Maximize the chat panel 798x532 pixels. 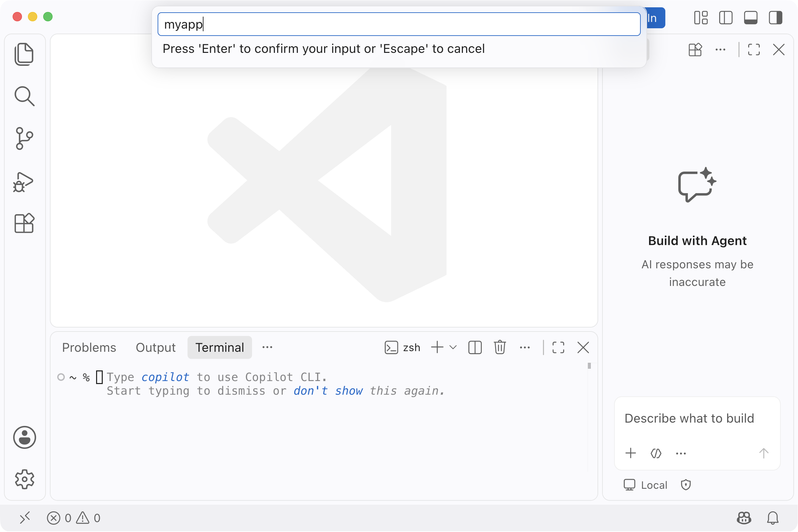754,50
